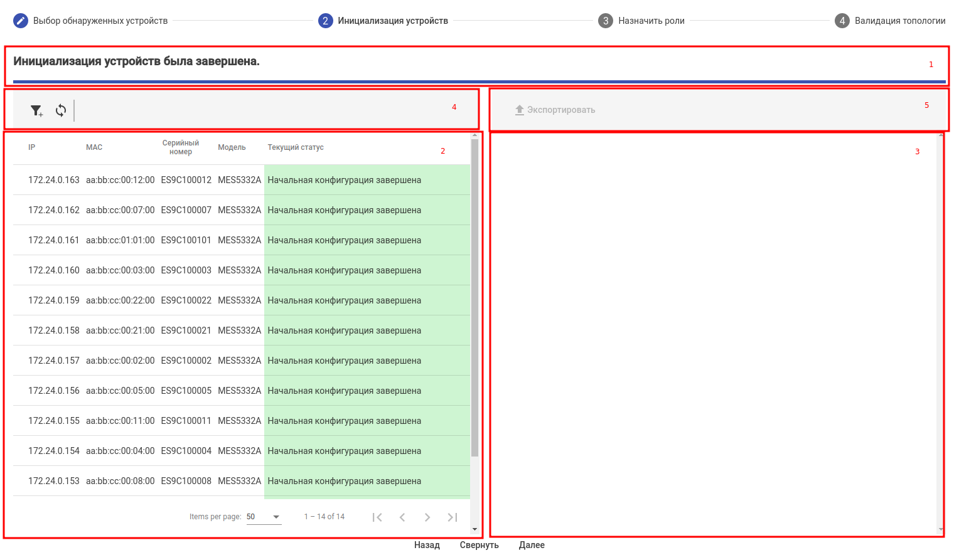Click MAC address aa:bb:cc:00:04:00
959x560 pixels.
click(121, 451)
